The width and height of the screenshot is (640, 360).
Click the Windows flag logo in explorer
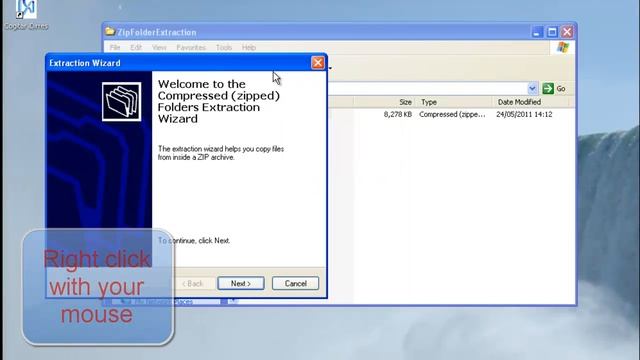(x=563, y=47)
